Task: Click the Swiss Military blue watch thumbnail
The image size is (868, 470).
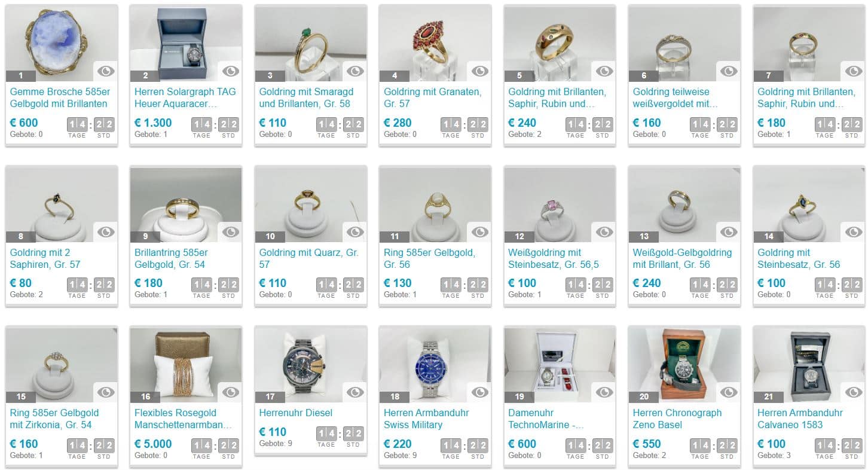Action: (x=435, y=364)
